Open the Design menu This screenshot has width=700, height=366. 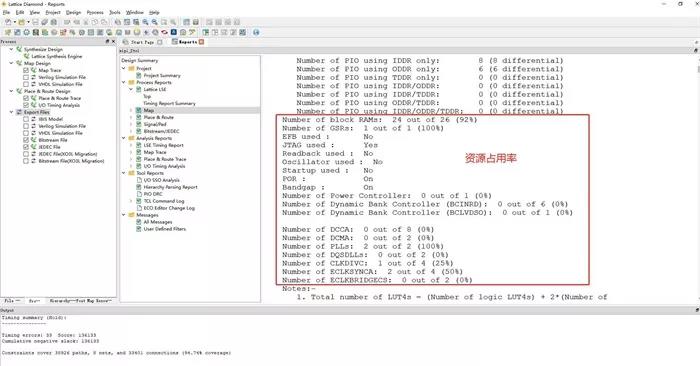(74, 12)
